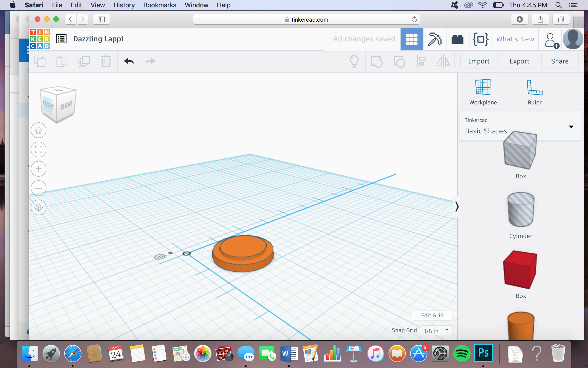Open the user profile avatar
Image resolution: width=588 pixels, height=368 pixels.
[573, 39]
